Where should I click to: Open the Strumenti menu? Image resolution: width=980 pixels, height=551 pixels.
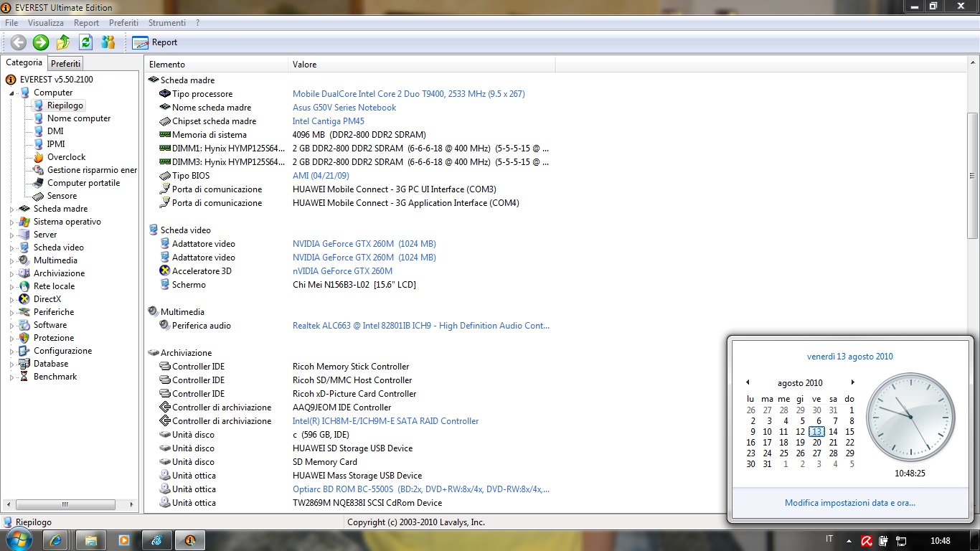[x=167, y=23]
